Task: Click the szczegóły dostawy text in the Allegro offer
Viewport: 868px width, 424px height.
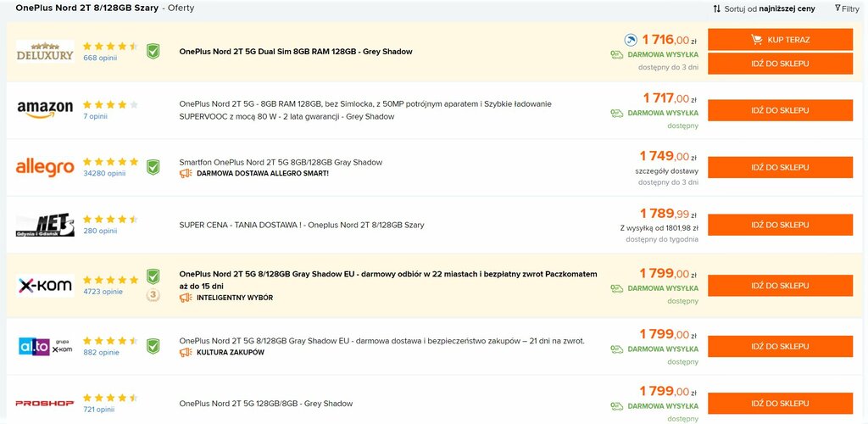Action: 666,171
